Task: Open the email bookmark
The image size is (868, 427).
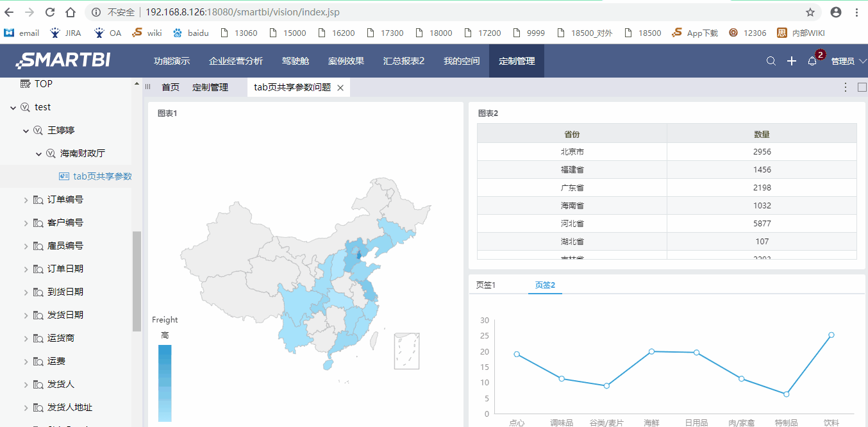Action: point(21,33)
